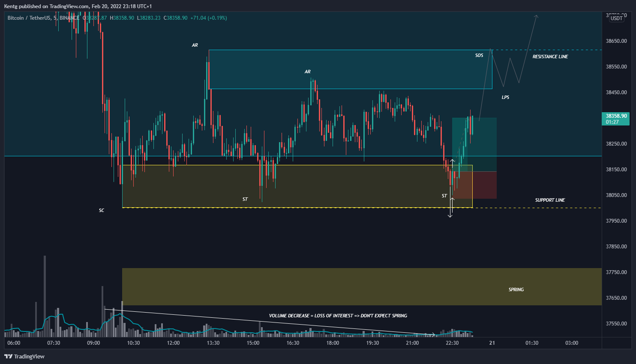The width and height of the screenshot is (636, 364).
Task: Select the ST label near the 15:00 low
Action: click(x=245, y=199)
